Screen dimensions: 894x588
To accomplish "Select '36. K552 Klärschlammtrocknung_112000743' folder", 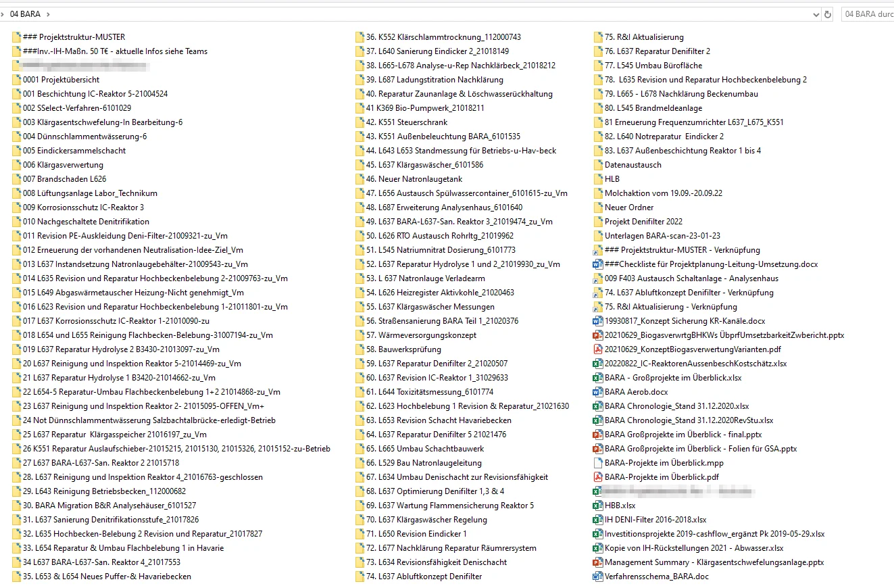I will (443, 37).
